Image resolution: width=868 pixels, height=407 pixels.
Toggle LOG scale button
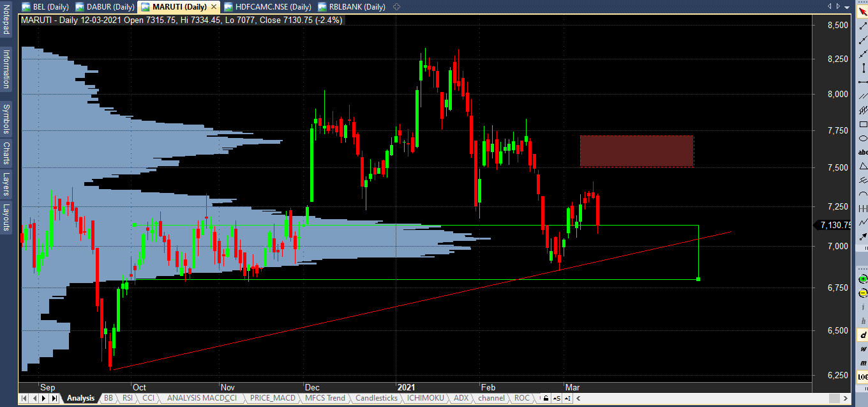pyautogui.click(x=863, y=377)
